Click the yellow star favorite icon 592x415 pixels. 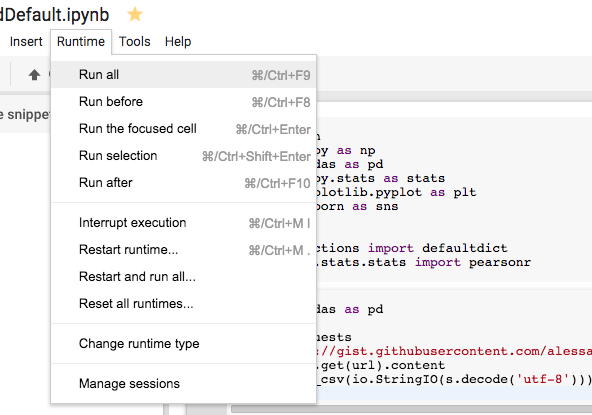(x=135, y=15)
